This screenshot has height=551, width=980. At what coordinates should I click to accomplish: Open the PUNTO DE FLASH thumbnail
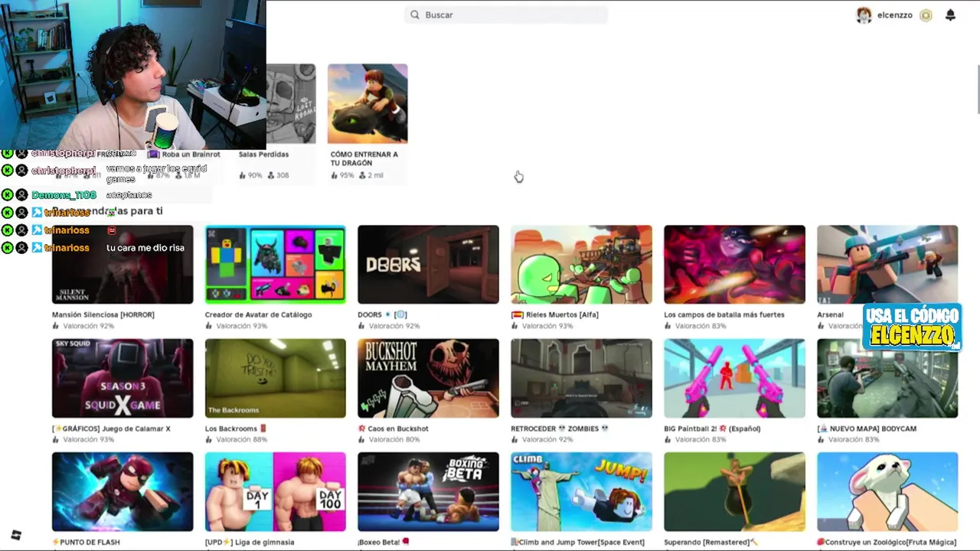coord(122,491)
